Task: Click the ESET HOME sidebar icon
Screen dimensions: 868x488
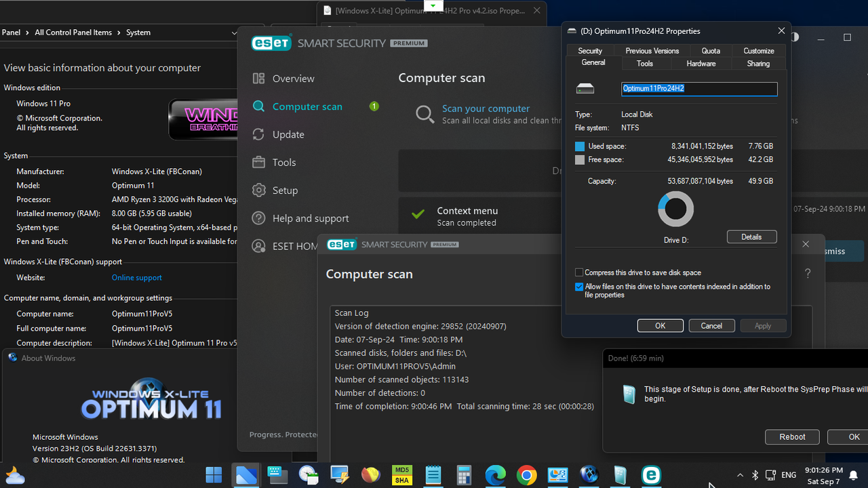Action: tap(258, 246)
